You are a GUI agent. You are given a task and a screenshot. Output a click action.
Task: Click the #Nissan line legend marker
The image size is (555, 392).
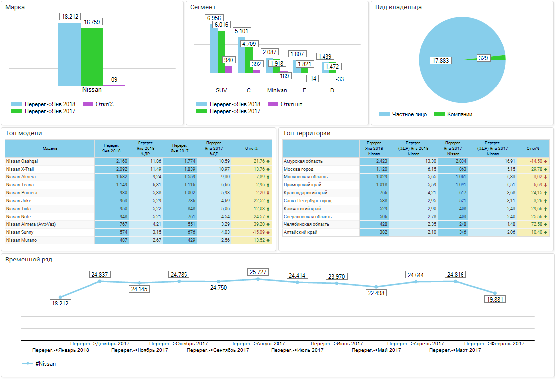(x=28, y=364)
